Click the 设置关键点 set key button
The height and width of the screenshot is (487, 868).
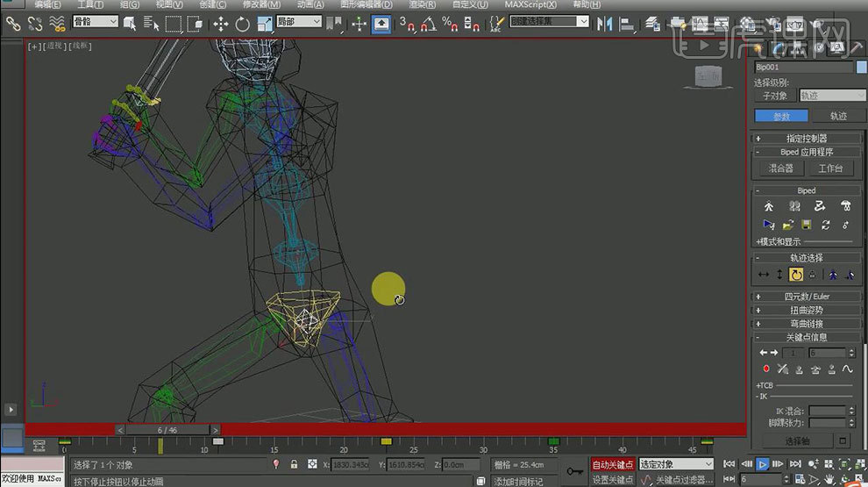pos(612,479)
